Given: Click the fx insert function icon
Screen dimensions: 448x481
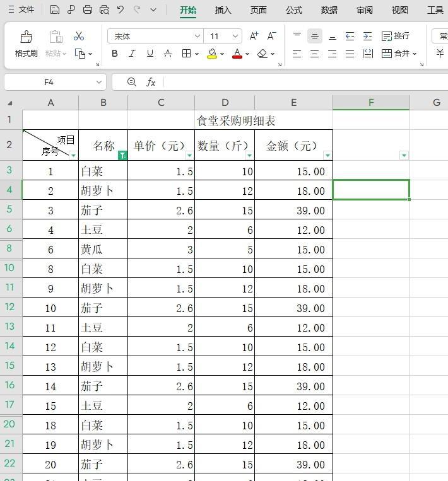Looking at the screenshot, I should click(151, 82).
